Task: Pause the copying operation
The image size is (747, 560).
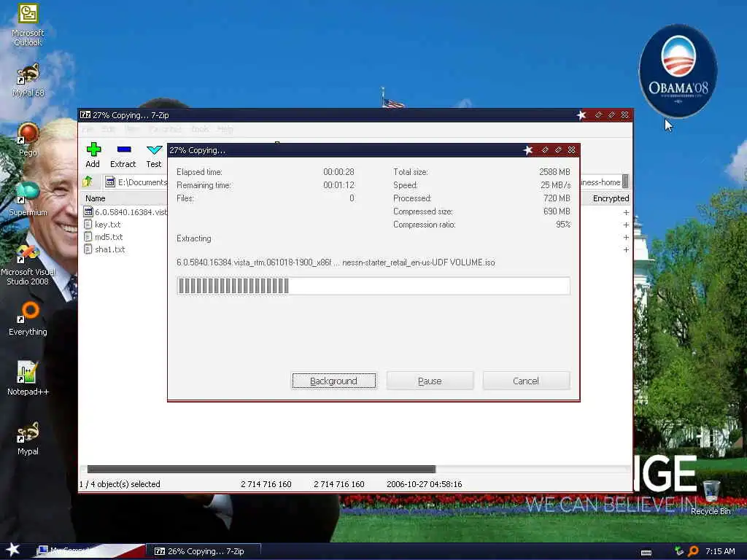Action: coord(430,381)
